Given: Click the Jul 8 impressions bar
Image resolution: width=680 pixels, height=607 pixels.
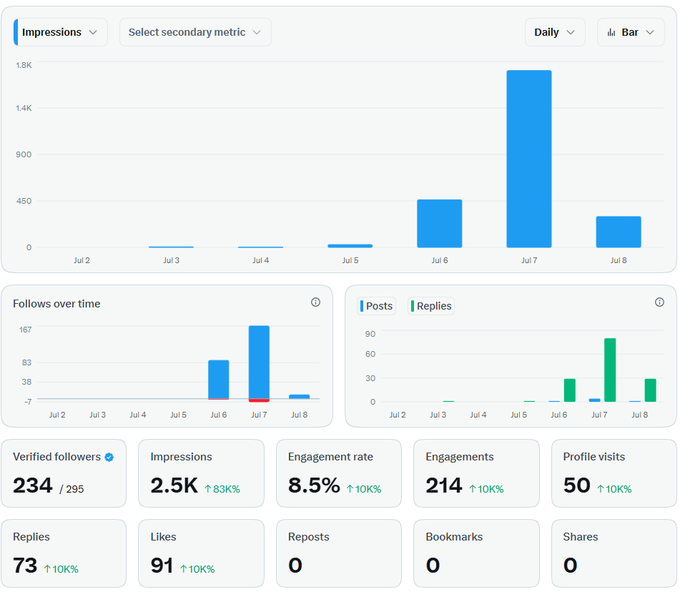Looking at the screenshot, I should click(618, 232).
